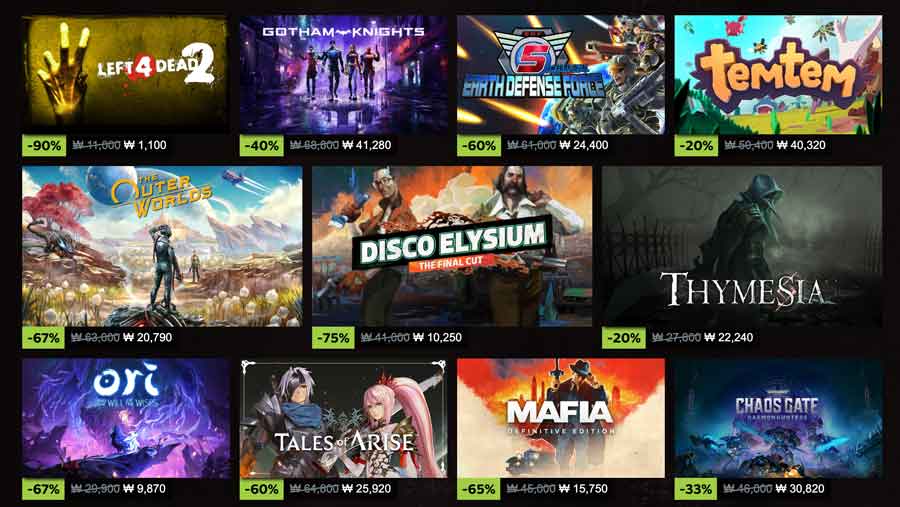Click The Outer Worlds banner image
900x507 pixels.
162,246
